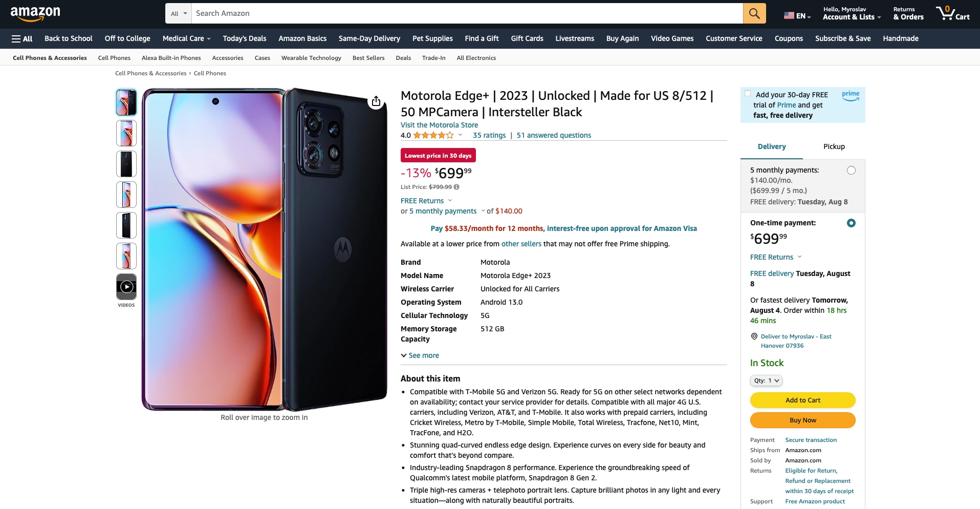Click the List Price info icon
The width and height of the screenshot is (980, 509).
[x=456, y=187]
